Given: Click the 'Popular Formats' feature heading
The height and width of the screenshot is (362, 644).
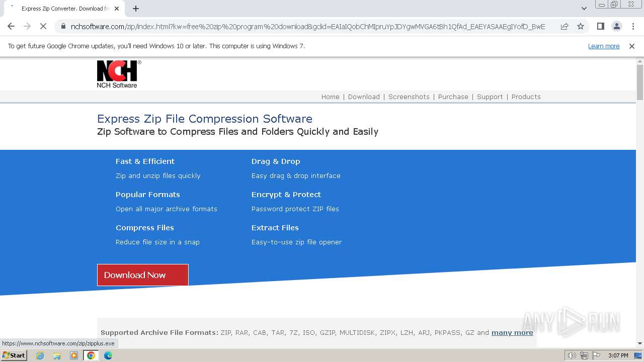Looking at the screenshot, I should pyautogui.click(x=147, y=195).
